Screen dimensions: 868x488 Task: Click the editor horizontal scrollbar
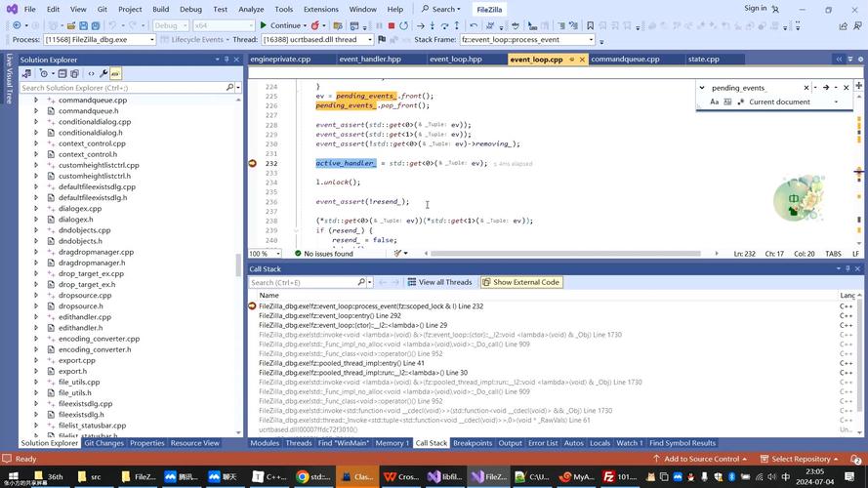pos(565,254)
